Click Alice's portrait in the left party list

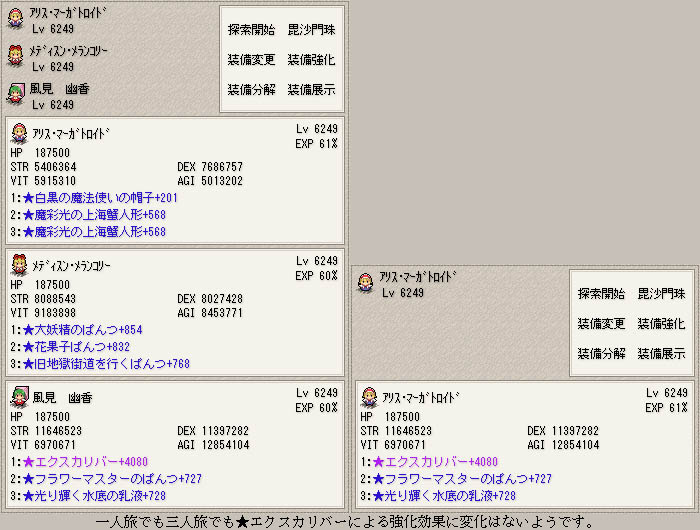click(x=15, y=17)
